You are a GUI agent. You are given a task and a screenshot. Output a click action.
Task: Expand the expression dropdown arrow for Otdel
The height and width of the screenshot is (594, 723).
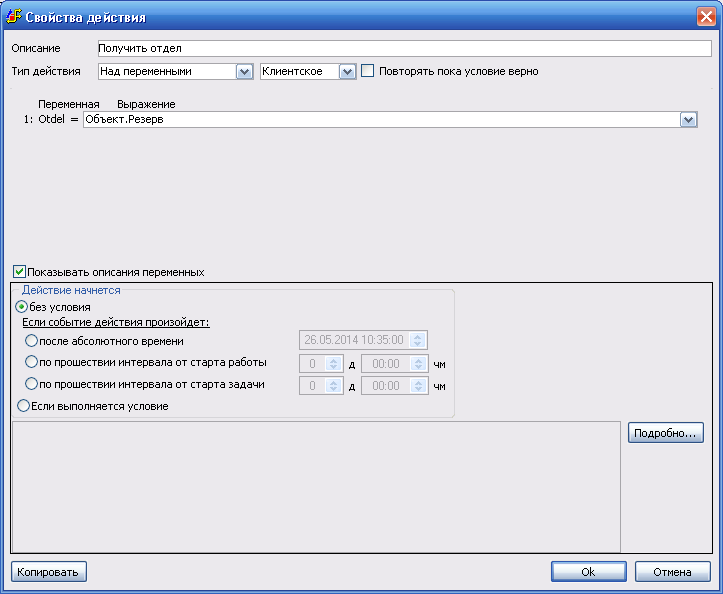tap(688, 120)
